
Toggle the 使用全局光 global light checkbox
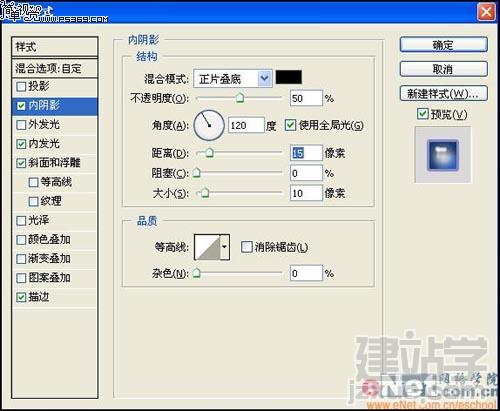pos(290,125)
